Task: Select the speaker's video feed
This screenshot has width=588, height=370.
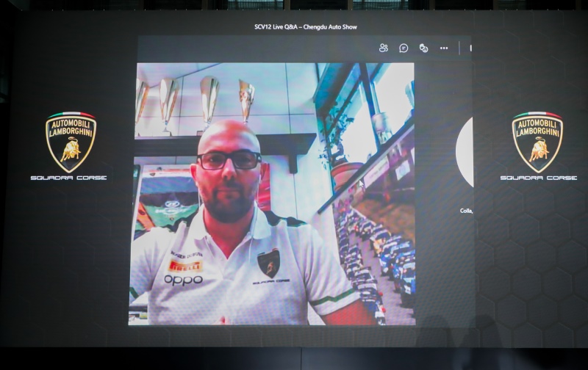Action: click(272, 194)
